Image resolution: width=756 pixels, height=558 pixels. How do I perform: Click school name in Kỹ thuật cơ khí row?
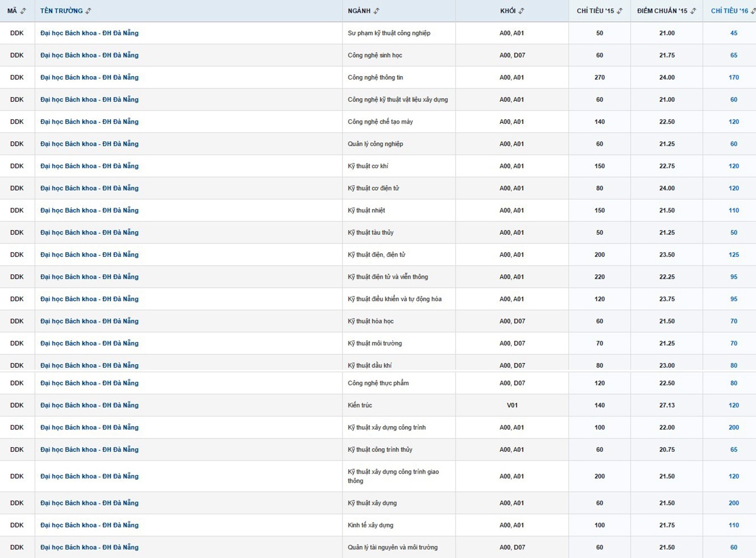click(89, 166)
